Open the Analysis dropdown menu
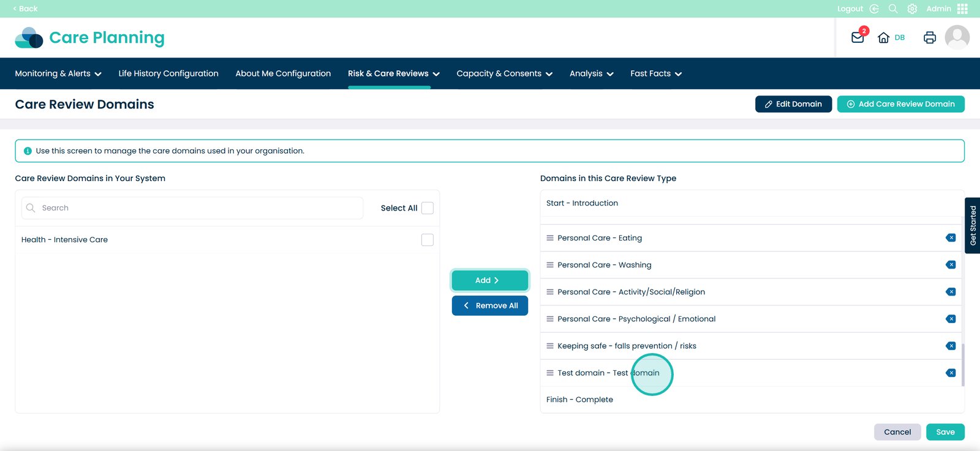Viewport: 980px width, 451px height. (x=591, y=73)
